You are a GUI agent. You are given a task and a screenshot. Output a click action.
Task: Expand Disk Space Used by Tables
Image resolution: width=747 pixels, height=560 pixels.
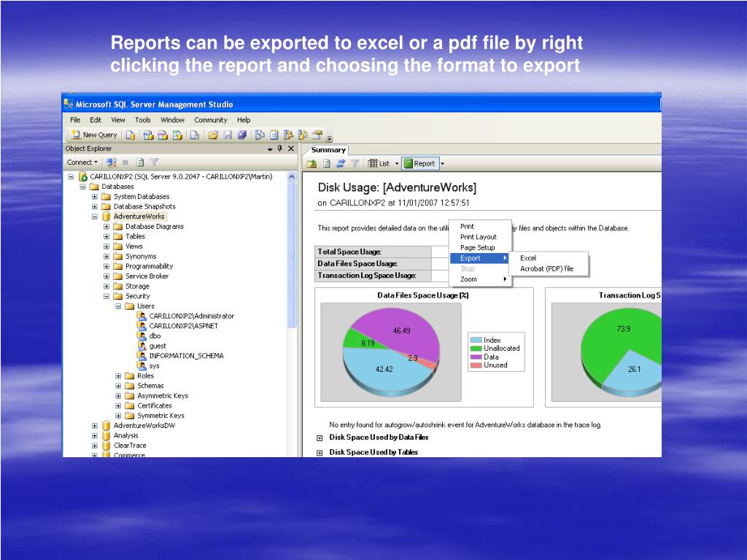coord(320,453)
